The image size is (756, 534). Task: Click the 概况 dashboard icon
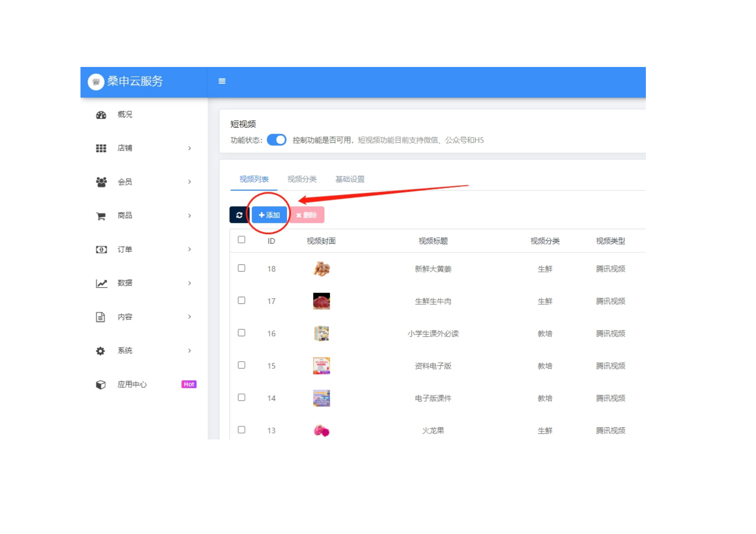tap(101, 115)
